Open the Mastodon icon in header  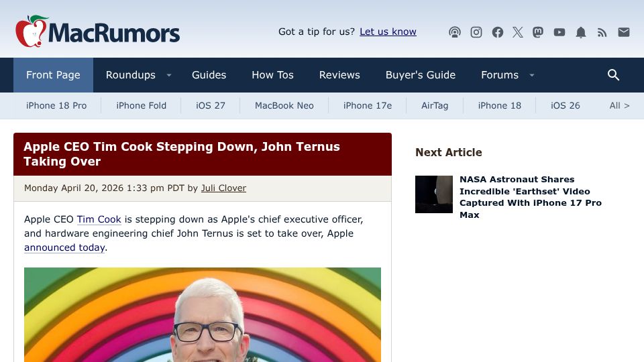538,32
